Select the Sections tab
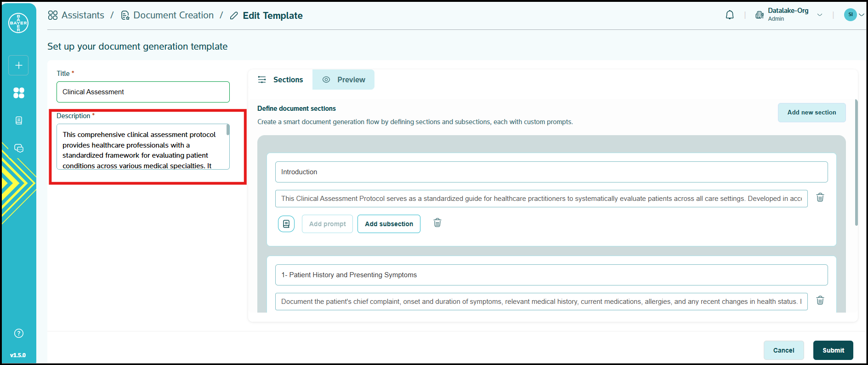Viewport: 868px width, 365px height. coord(280,80)
